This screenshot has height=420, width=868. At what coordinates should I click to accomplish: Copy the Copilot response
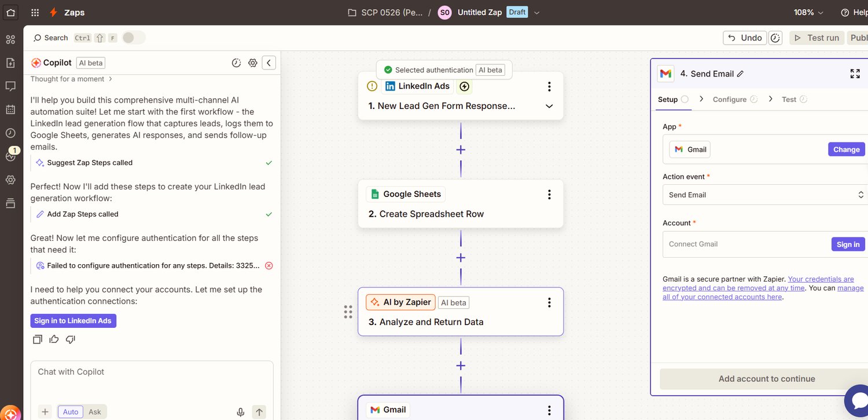tap(38, 339)
